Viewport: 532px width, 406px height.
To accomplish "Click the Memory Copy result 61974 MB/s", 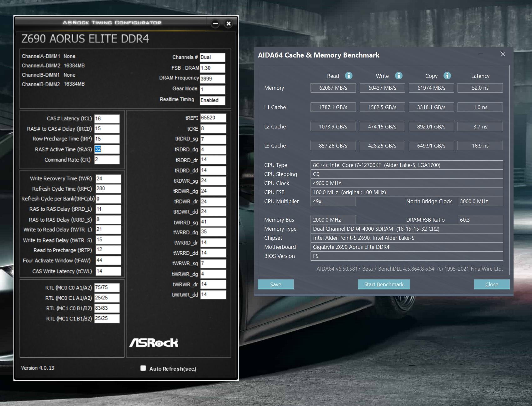I will pos(431,88).
